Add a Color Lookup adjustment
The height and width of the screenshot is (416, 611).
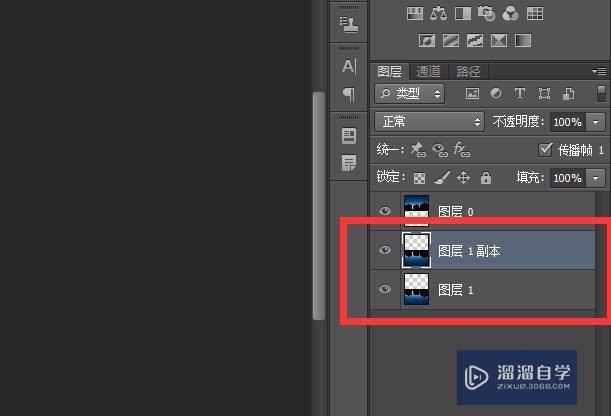tap(535, 14)
